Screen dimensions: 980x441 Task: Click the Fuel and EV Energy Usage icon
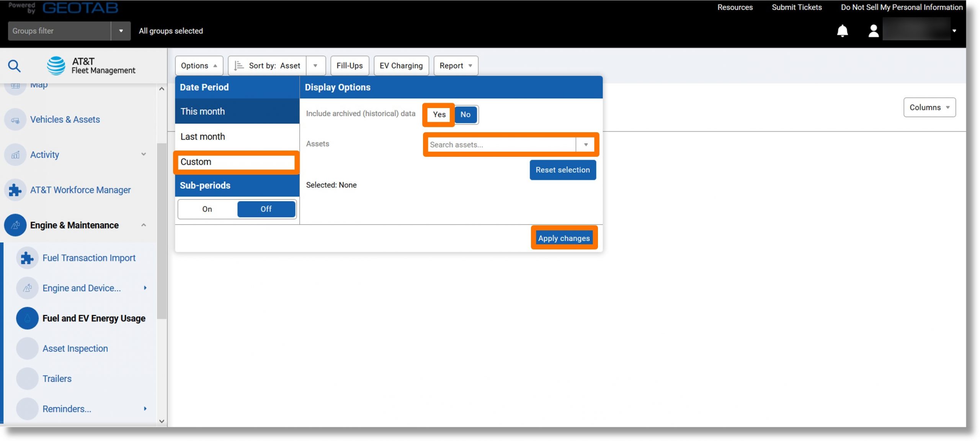(28, 318)
